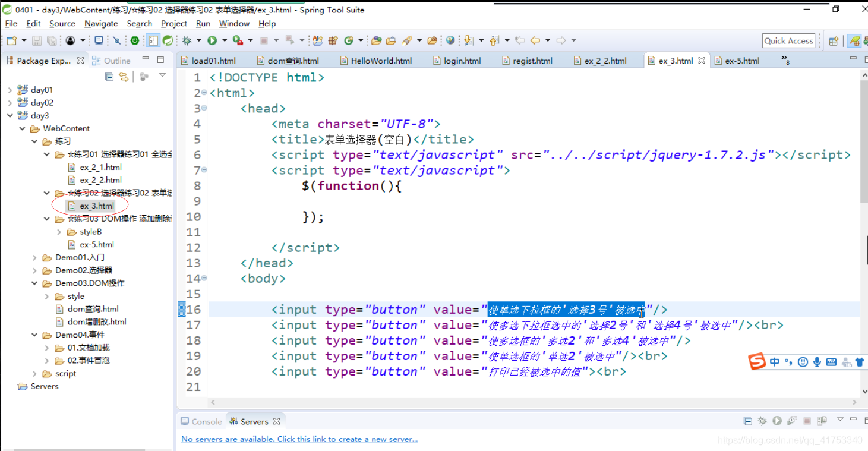868x451 pixels.
Task: Click the Save All icon
Action: coord(52,40)
